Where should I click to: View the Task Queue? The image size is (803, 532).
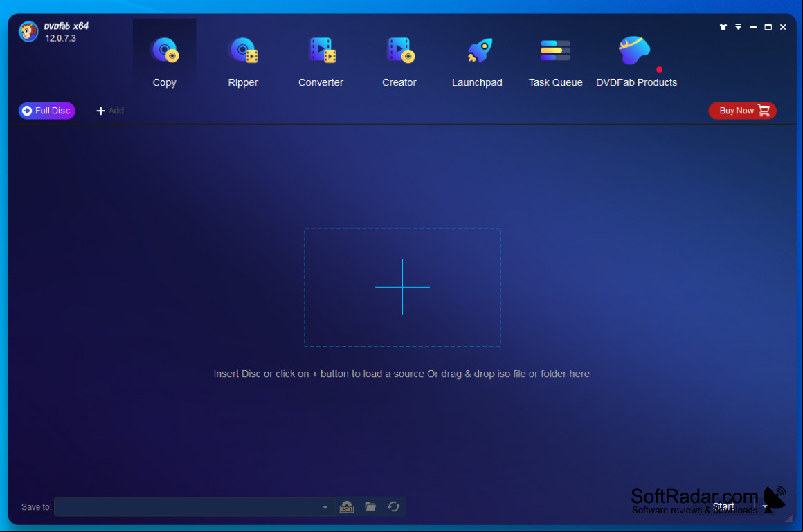(x=556, y=62)
